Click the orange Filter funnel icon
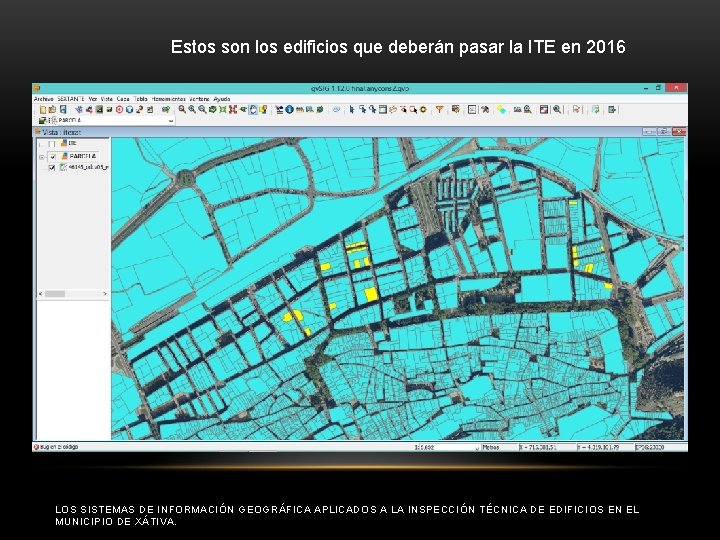 point(440,109)
